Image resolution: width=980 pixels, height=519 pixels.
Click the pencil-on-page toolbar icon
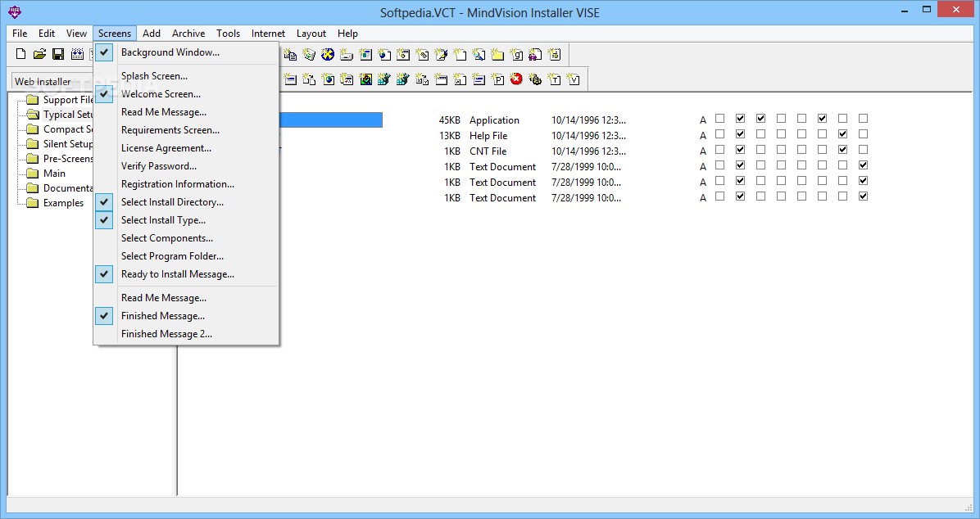tap(442, 54)
